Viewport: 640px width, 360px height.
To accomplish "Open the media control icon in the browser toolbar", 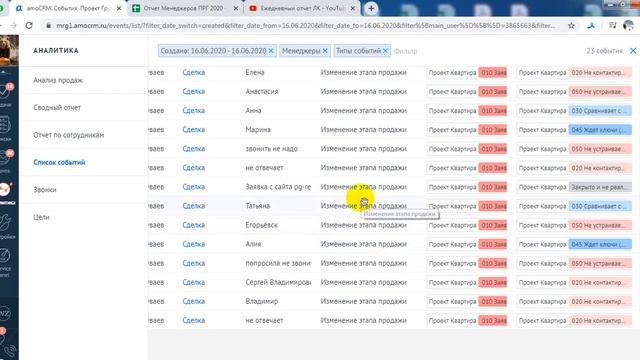I will [x=612, y=26].
